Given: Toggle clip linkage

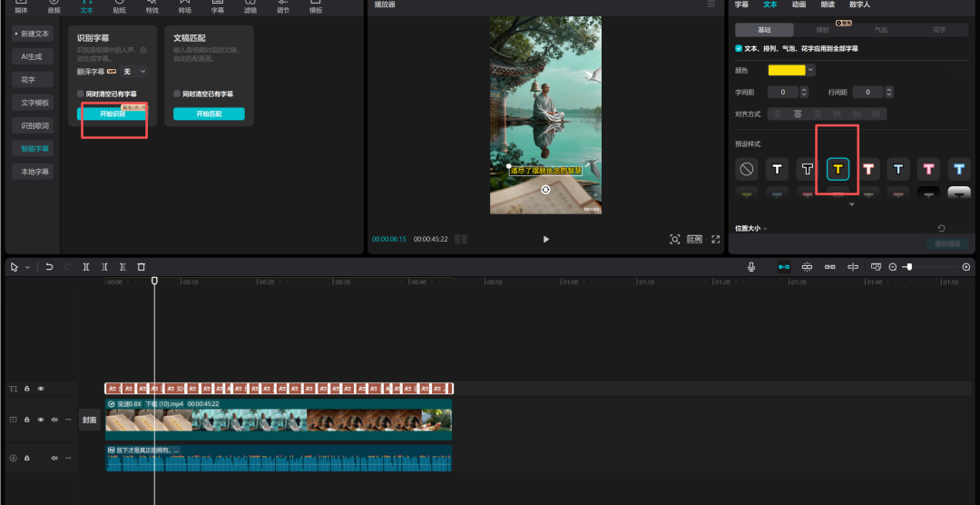Looking at the screenshot, I should pyautogui.click(x=830, y=267).
